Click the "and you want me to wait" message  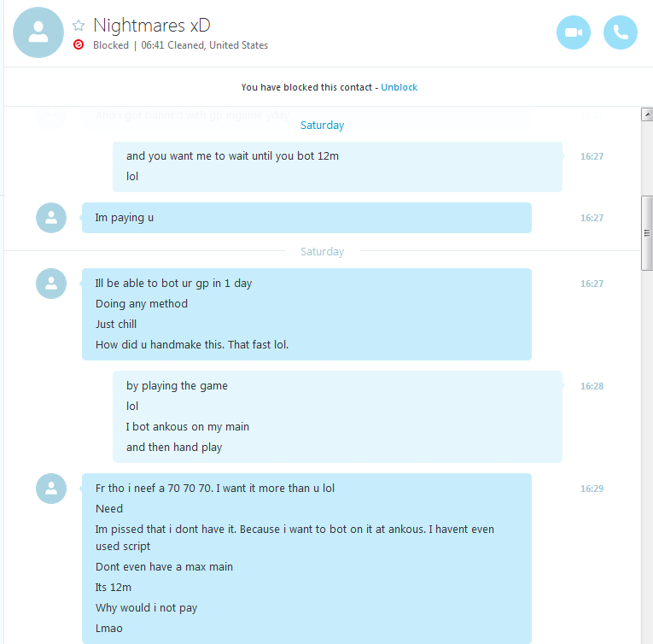232,156
